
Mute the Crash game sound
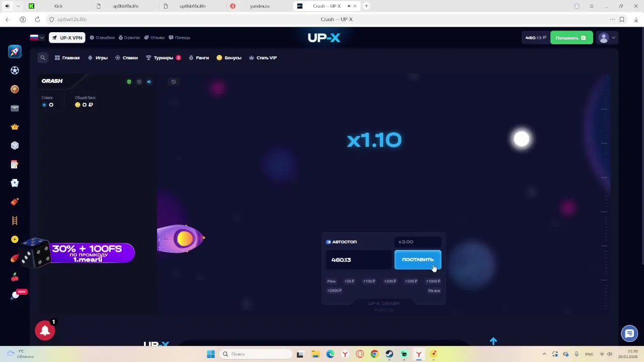tap(149, 81)
